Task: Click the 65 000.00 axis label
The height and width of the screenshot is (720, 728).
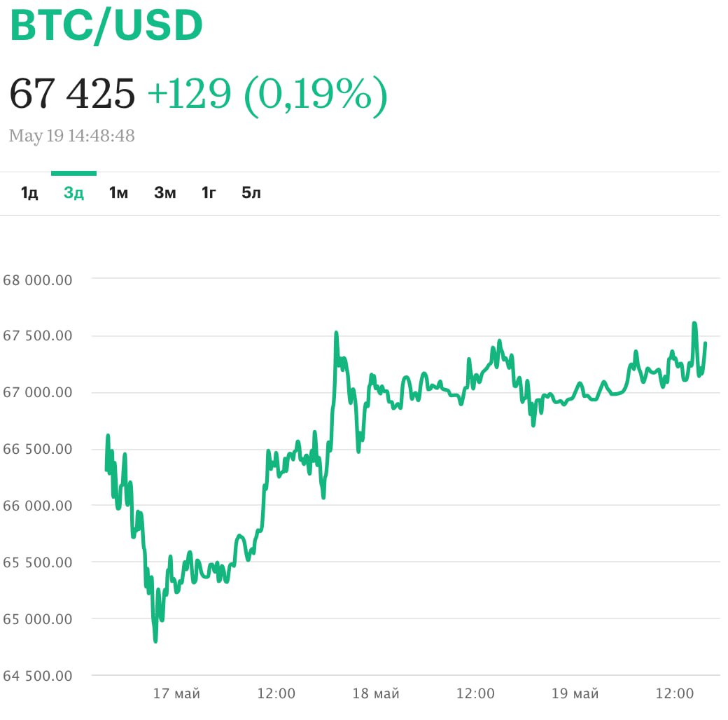Action: [38, 619]
